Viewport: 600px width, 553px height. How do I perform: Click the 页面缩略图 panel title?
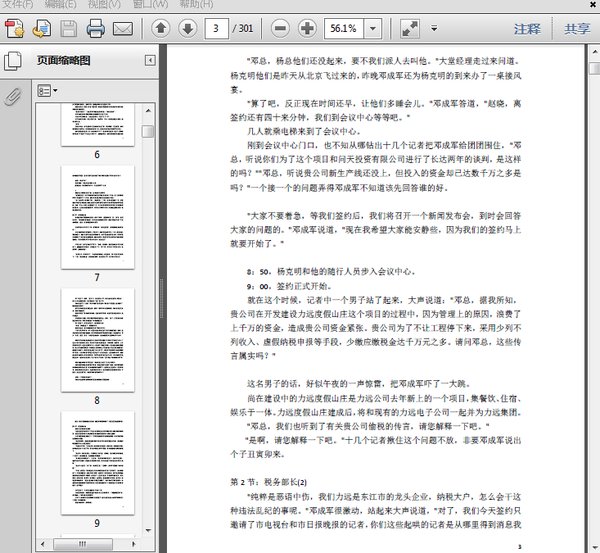pos(64,60)
